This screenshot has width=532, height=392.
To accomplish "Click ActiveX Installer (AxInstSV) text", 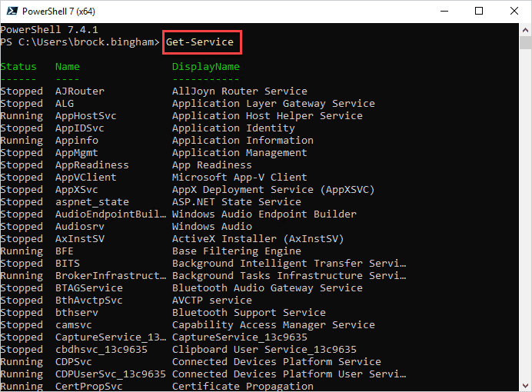I will (258, 239).
